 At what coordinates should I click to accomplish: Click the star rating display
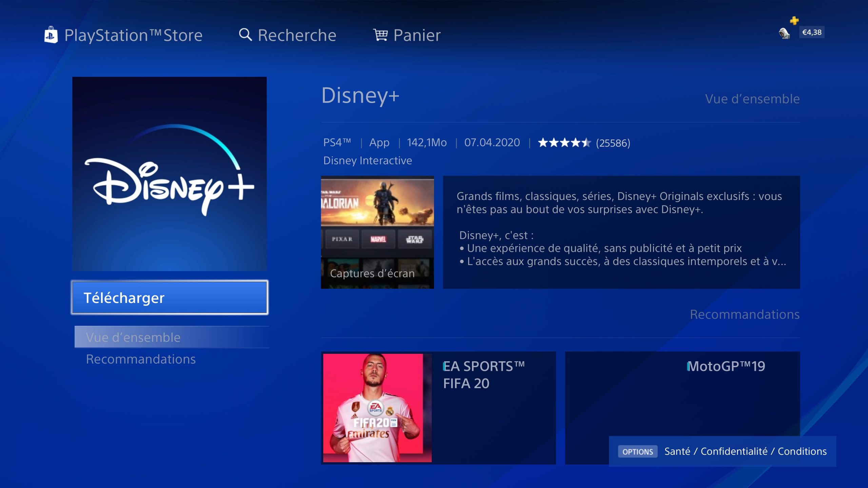[564, 143]
